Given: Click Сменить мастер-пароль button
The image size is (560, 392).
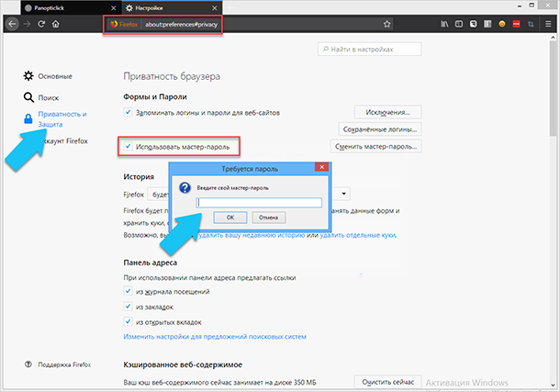Looking at the screenshot, I should click(375, 146).
